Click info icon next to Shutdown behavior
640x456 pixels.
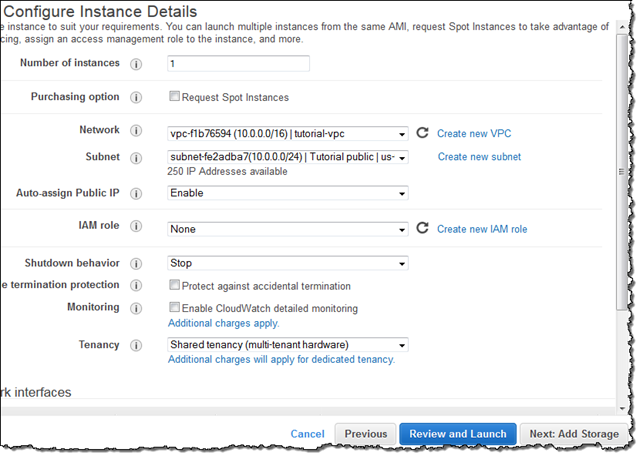[x=136, y=264]
